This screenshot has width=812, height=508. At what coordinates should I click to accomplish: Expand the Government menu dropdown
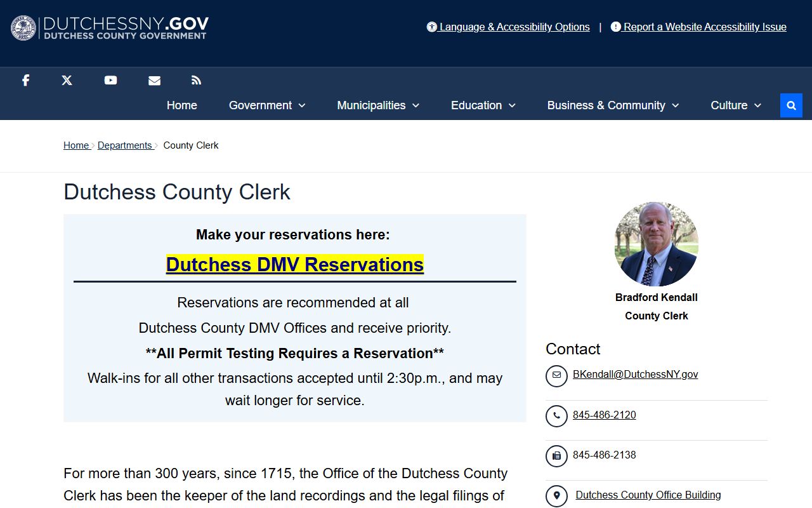tap(267, 105)
